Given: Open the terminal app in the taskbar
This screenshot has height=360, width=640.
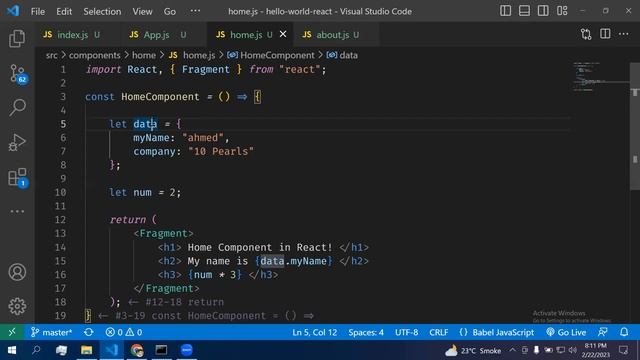Looking at the screenshot, I should [161, 350].
